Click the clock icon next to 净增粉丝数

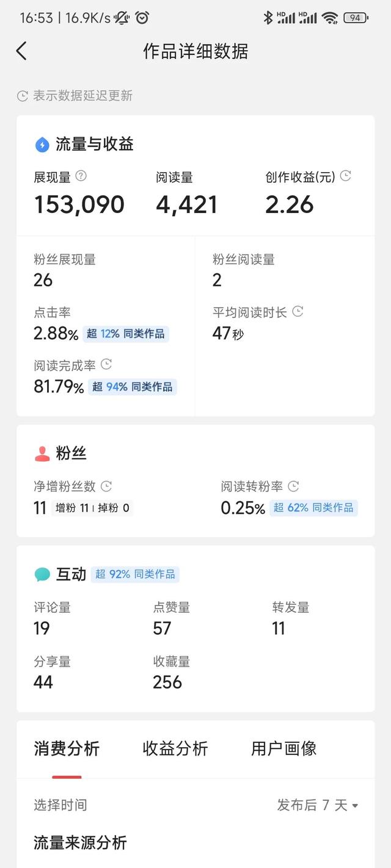point(106,486)
